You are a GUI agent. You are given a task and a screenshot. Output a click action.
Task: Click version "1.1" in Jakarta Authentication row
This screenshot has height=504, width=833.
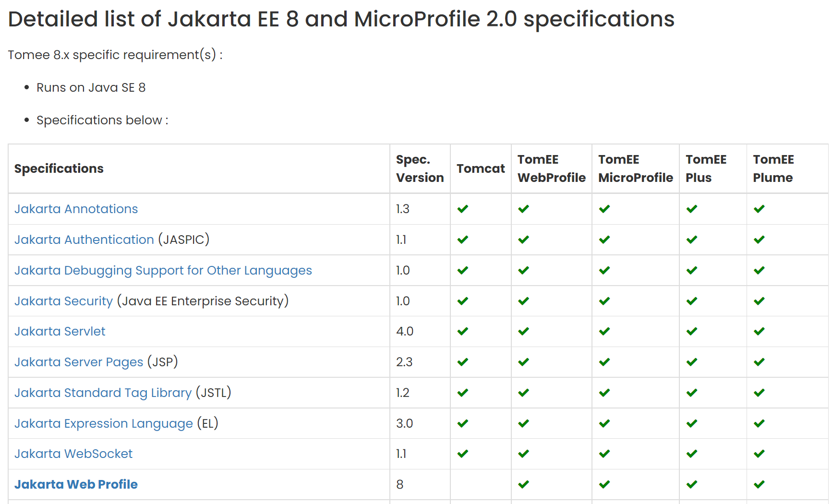coord(401,240)
